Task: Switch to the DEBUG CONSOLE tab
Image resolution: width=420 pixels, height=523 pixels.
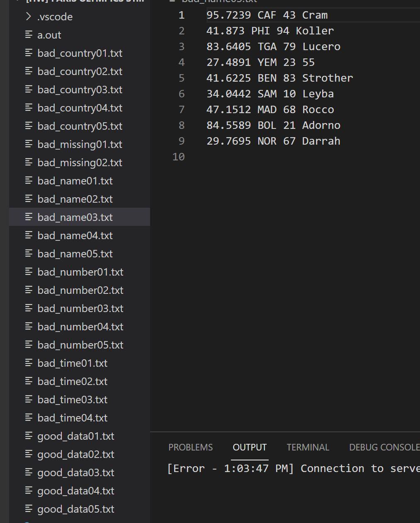Action: (x=383, y=447)
